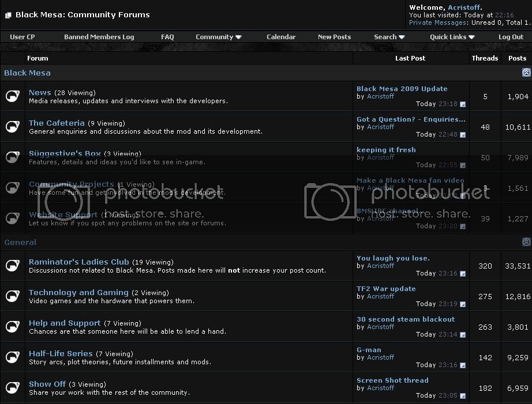This screenshot has width=532, height=404.
Task: Click the Show Off forum status icon
Action: tap(12, 387)
